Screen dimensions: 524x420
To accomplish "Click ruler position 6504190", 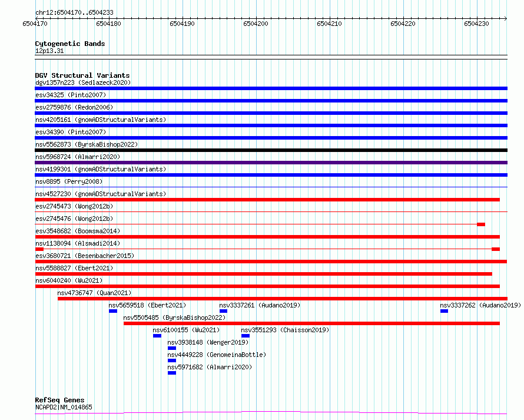I will coord(182,24).
